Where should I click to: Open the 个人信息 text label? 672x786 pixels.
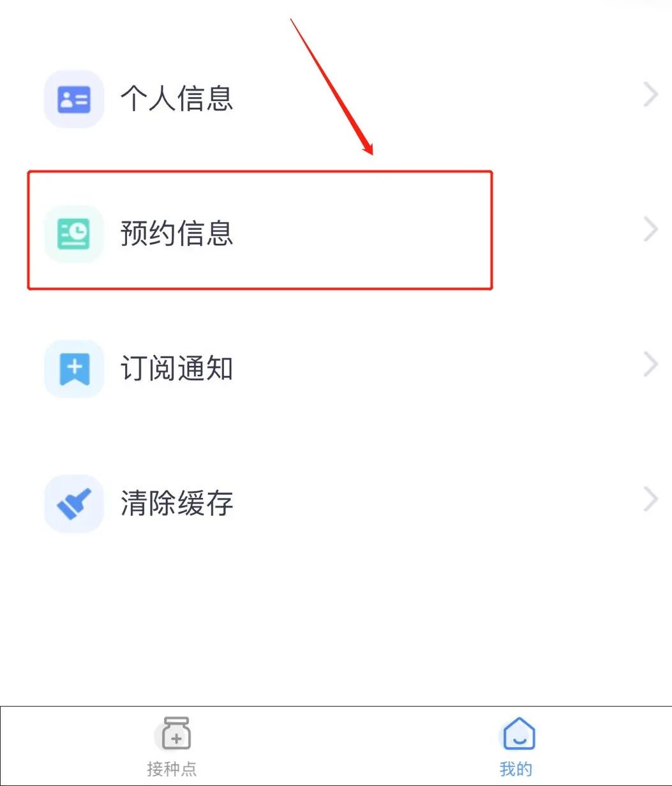coord(177,98)
